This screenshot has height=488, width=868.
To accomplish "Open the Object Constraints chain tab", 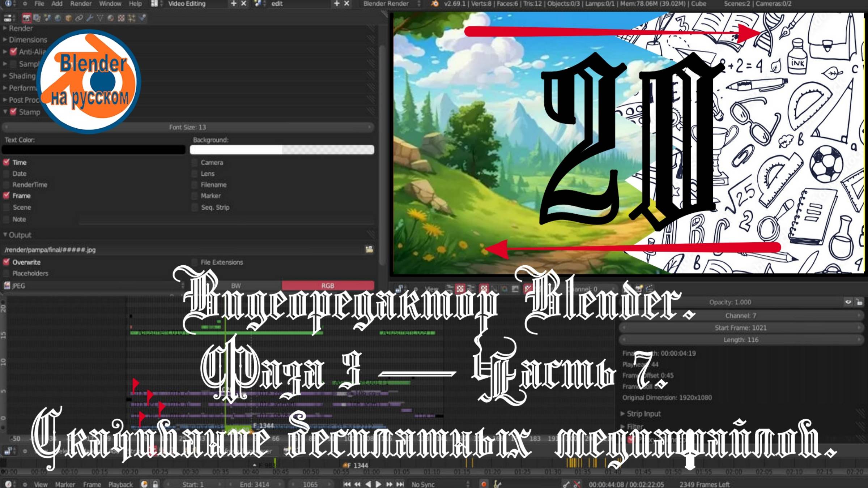I will point(79,18).
